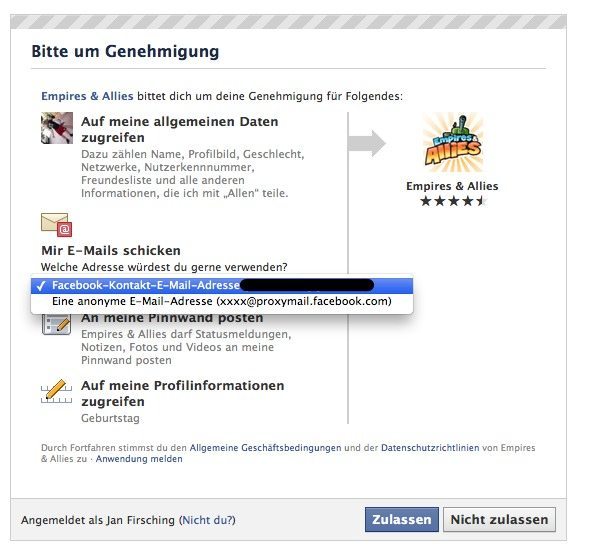The width and height of the screenshot is (591, 560).
Task: Open the Empires & Allies app link
Action: (87, 96)
